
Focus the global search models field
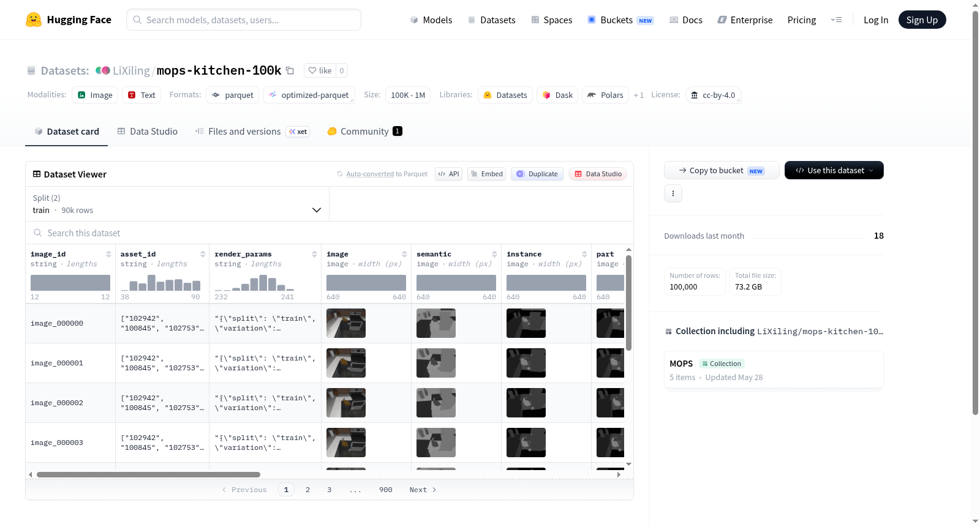click(x=244, y=20)
